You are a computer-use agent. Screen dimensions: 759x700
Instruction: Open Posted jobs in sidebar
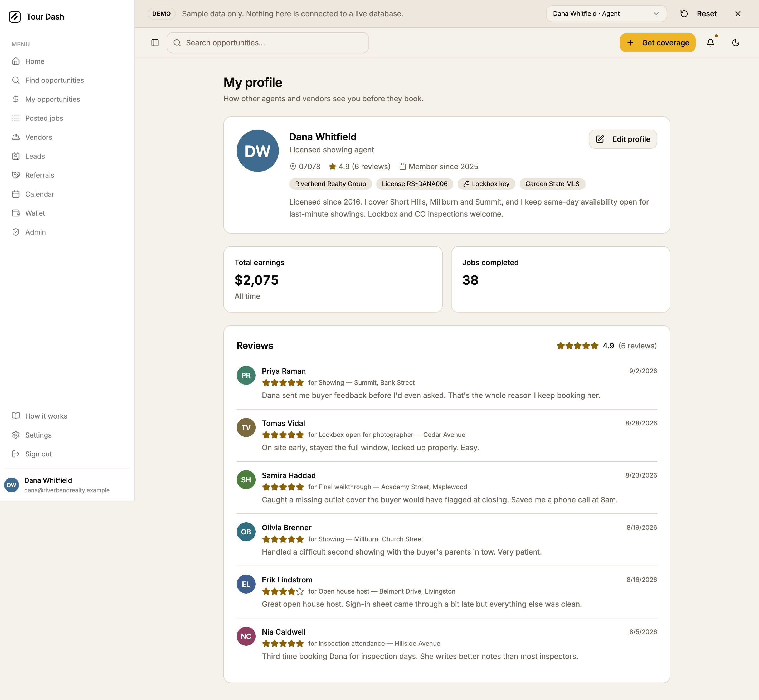[67, 118]
